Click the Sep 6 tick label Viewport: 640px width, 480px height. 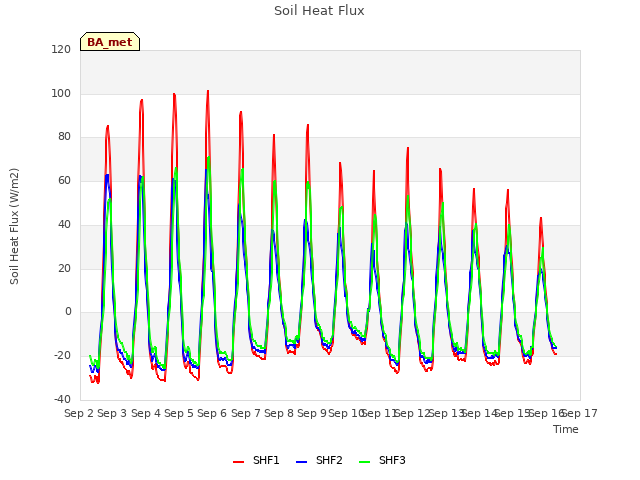[212, 413]
